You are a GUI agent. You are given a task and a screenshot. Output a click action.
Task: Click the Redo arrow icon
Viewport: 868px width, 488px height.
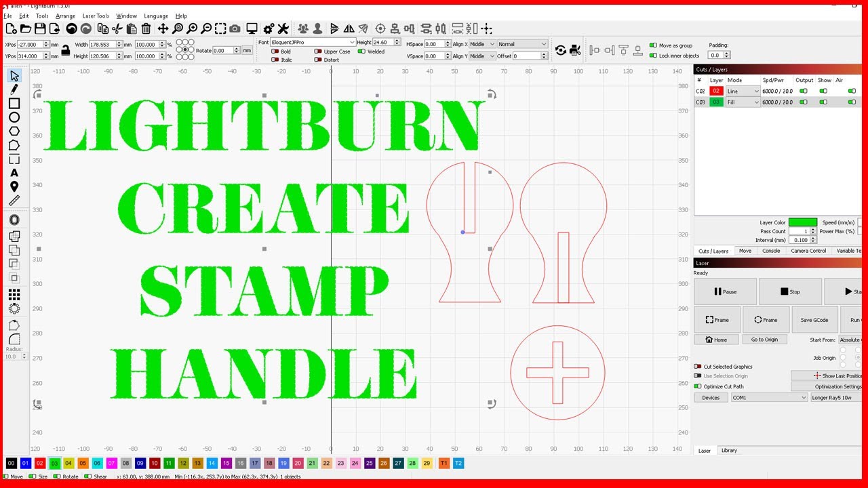[x=86, y=28]
